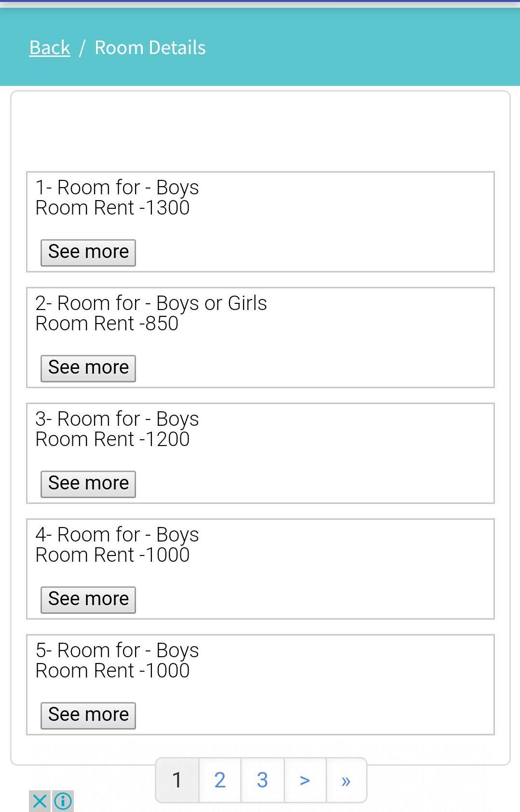The width and height of the screenshot is (520, 812).
Task: See more for room 1 (Rent 1300)
Action: 88,252
